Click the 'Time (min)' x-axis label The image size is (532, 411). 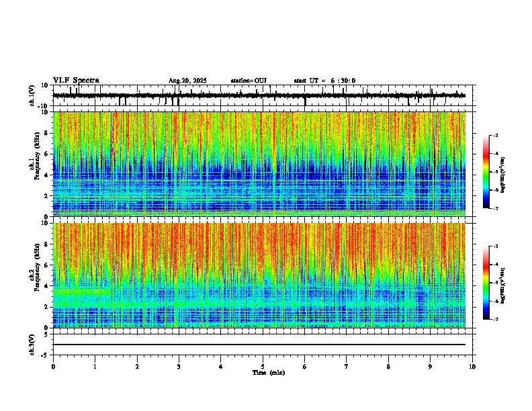[x=269, y=373]
